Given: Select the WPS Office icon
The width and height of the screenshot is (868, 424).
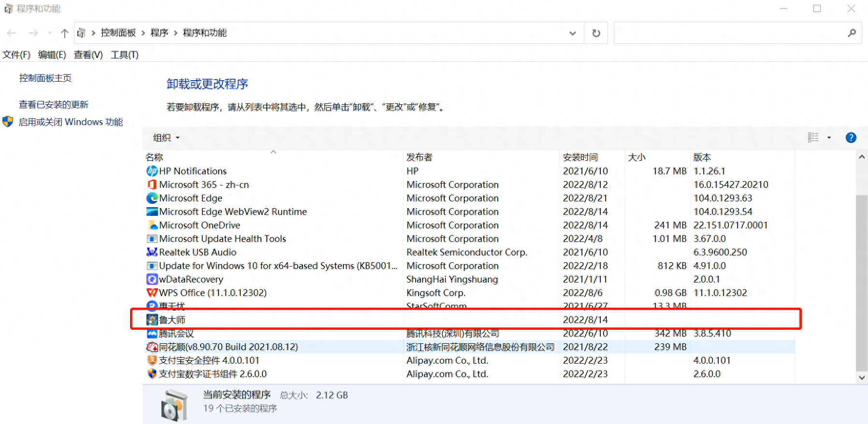Looking at the screenshot, I should 152,293.
